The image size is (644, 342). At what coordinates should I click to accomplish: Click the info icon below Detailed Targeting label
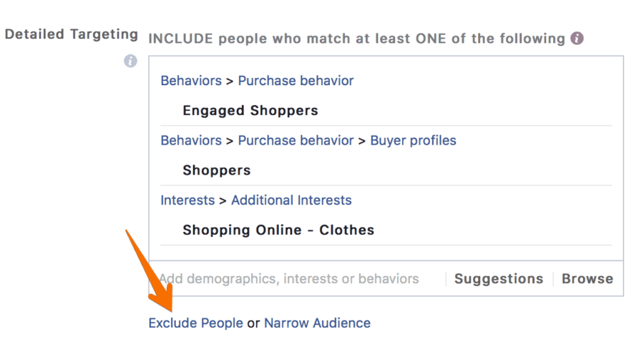[x=131, y=62]
